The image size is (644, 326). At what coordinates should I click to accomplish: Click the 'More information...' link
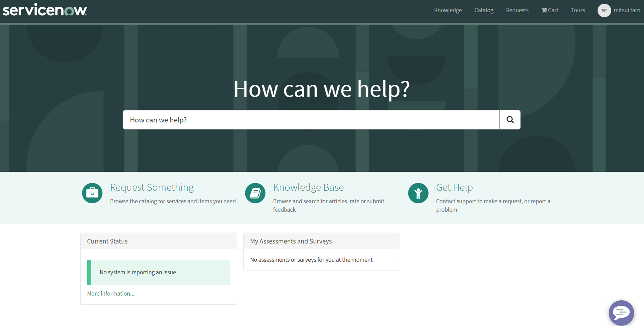(111, 294)
